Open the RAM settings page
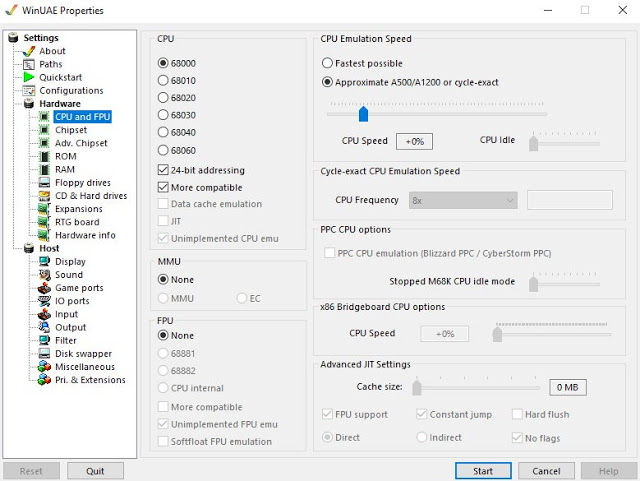Image resolution: width=640 pixels, height=481 pixels. (x=65, y=169)
